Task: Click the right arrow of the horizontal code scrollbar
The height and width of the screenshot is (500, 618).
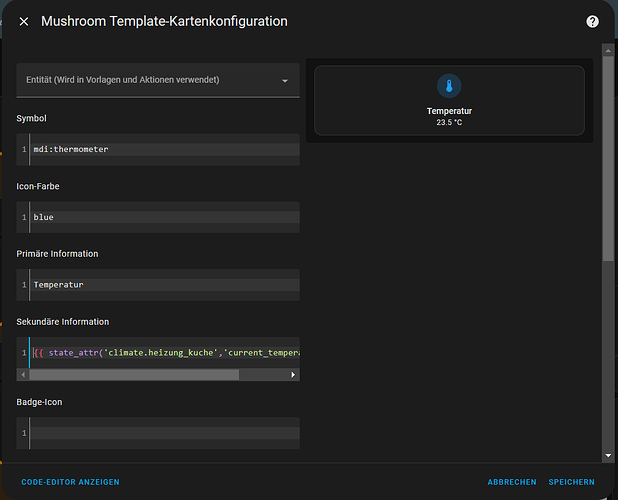Action: 293,375
